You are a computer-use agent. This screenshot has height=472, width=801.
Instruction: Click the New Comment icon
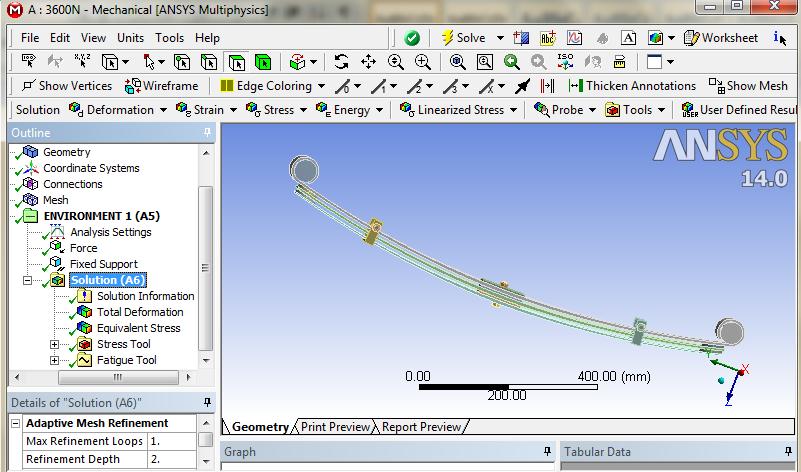point(548,38)
